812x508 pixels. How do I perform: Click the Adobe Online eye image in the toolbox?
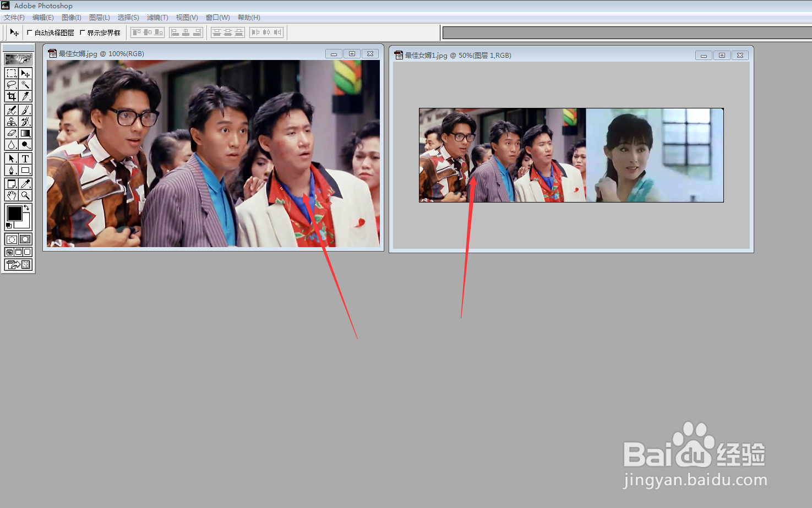tap(18, 59)
